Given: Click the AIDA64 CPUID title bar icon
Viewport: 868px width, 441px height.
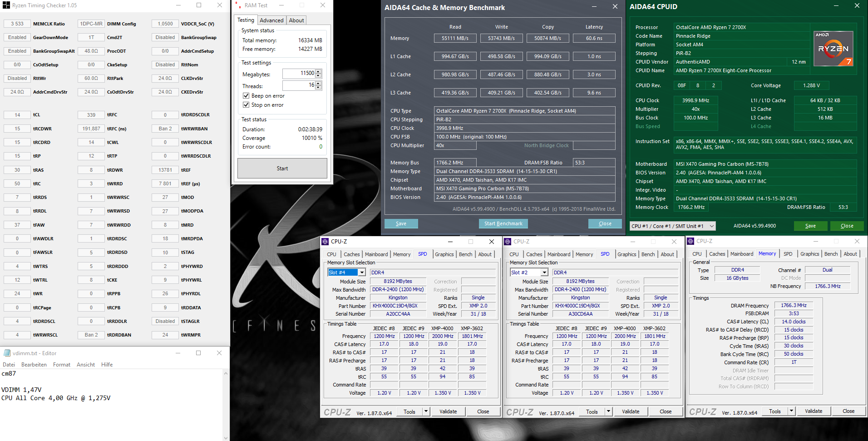Looking at the screenshot, I should point(634,6).
